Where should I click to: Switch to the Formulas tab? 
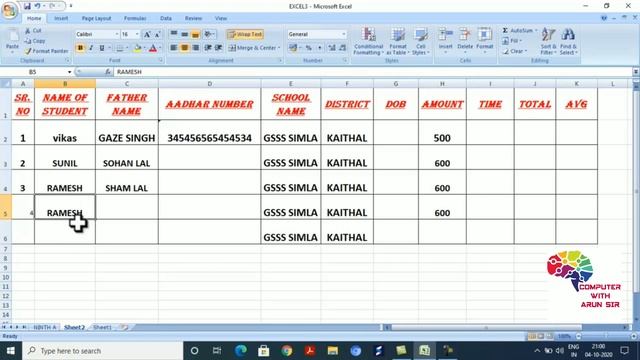pos(135,18)
